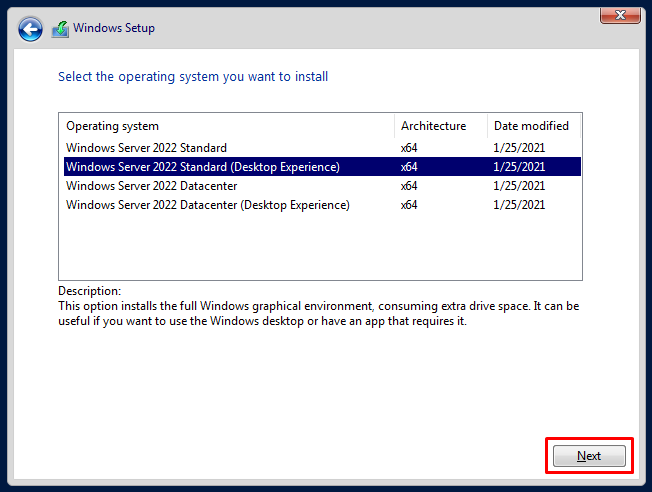Select Windows Server 2022 Standard row
This screenshot has width=652, height=492.
tap(322, 148)
